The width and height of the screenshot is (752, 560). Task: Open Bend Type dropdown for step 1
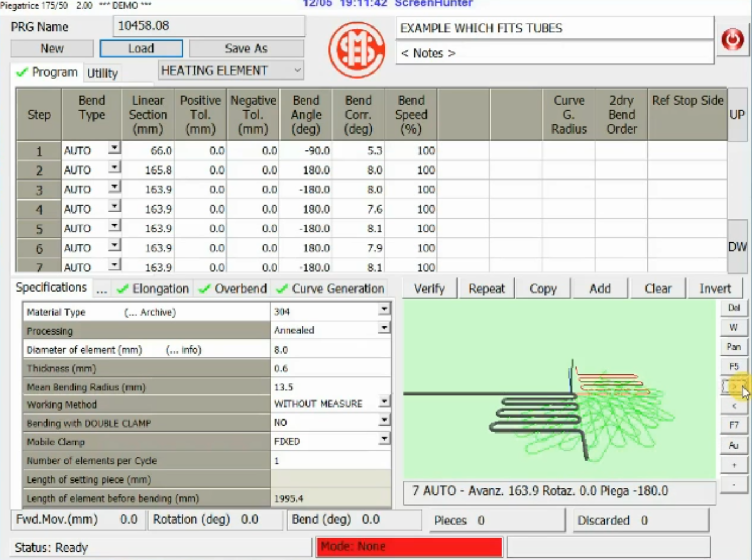tap(114, 148)
